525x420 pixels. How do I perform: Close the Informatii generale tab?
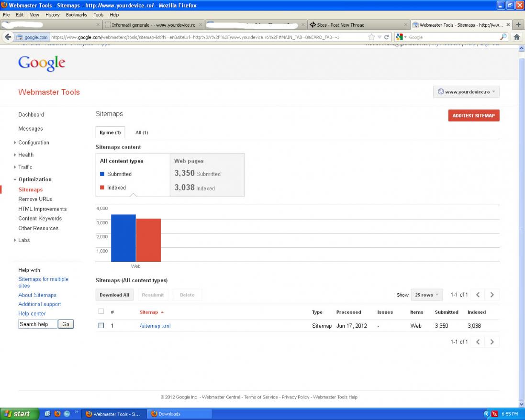pyautogui.click(x=200, y=25)
